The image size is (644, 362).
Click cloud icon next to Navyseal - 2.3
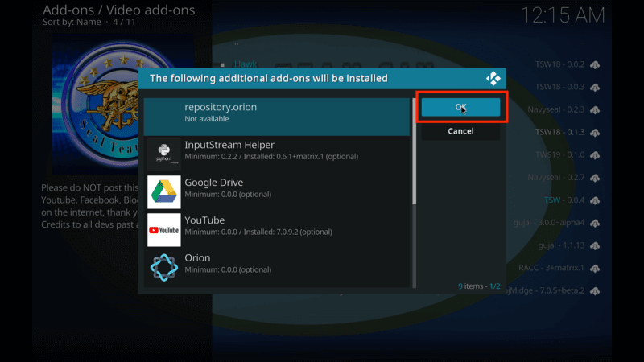tap(596, 109)
